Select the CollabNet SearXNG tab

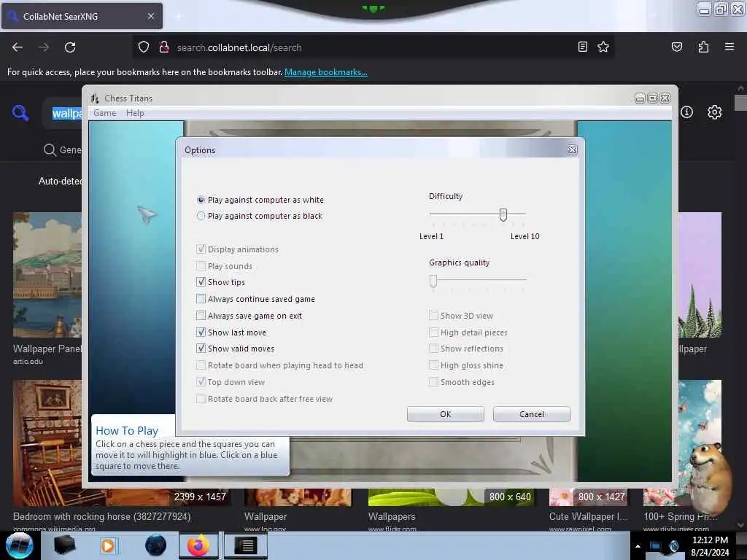(82, 16)
